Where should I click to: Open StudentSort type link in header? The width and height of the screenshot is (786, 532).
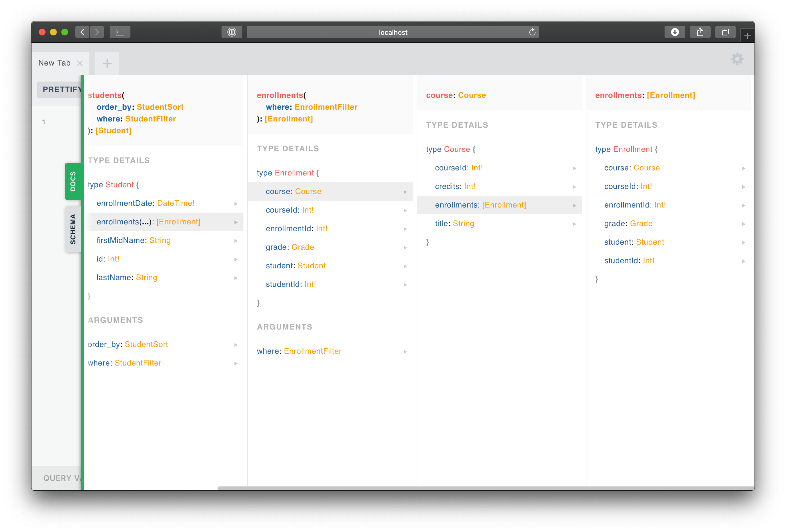(160, 107)
